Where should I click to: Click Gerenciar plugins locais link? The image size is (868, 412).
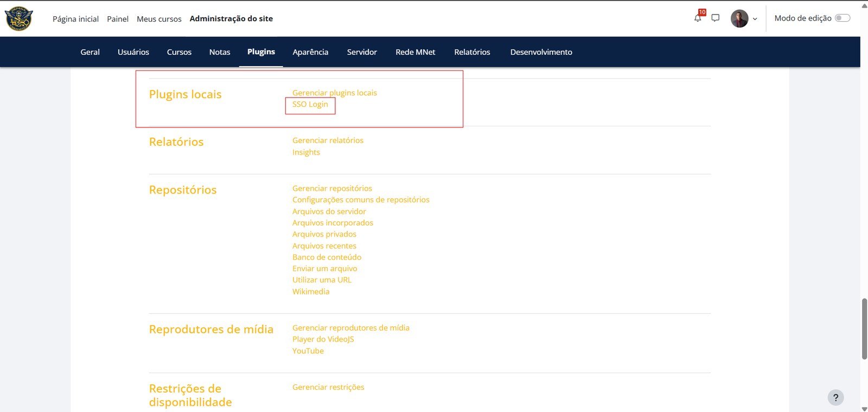tap(335, 93)
